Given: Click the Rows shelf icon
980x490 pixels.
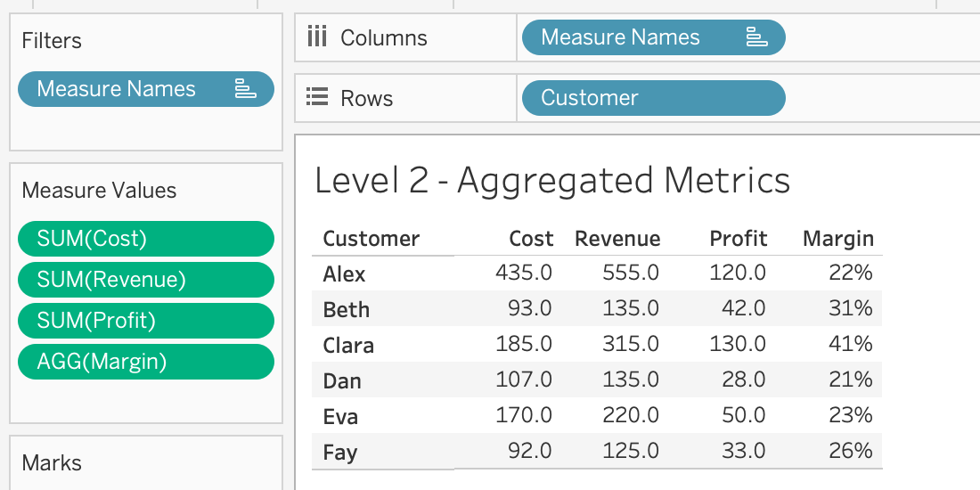Looking at the screenshot, I should [316, 98].
